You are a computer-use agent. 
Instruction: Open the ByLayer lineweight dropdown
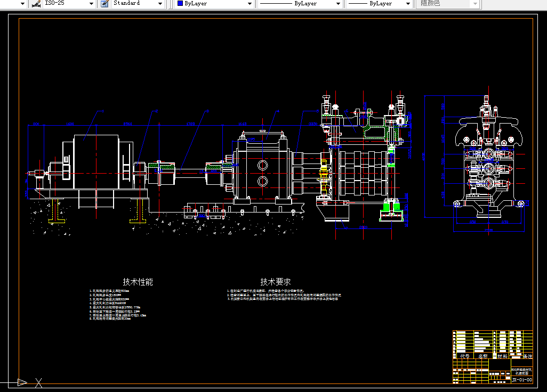tap(408, 4)
